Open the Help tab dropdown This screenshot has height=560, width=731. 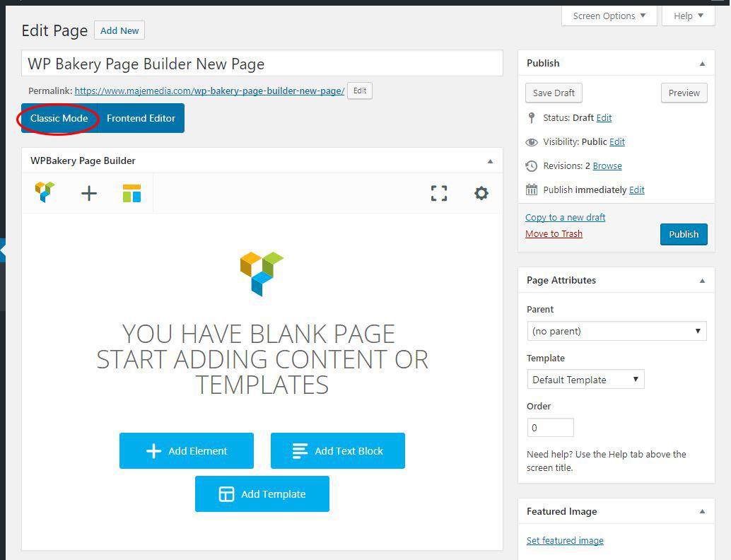coord(688,16)
